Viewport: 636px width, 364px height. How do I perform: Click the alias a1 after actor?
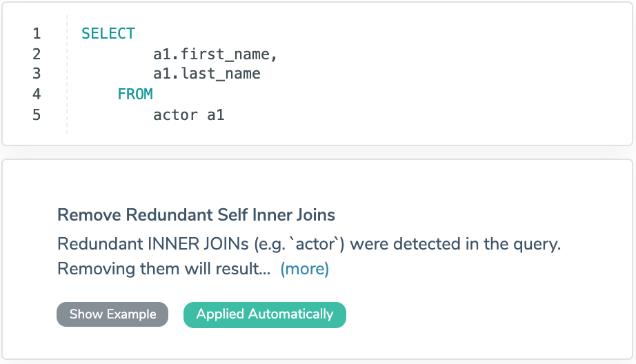pos(216,115)
